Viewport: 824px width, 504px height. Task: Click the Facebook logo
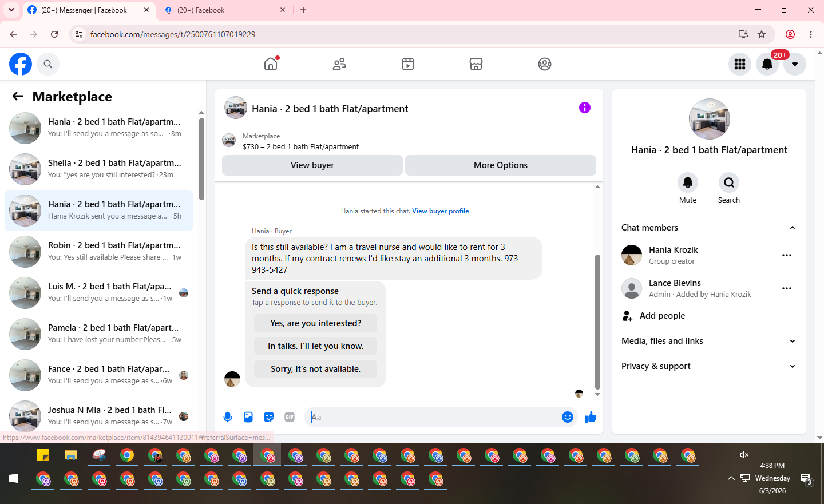pyautogui.click(x=21, y=64)
